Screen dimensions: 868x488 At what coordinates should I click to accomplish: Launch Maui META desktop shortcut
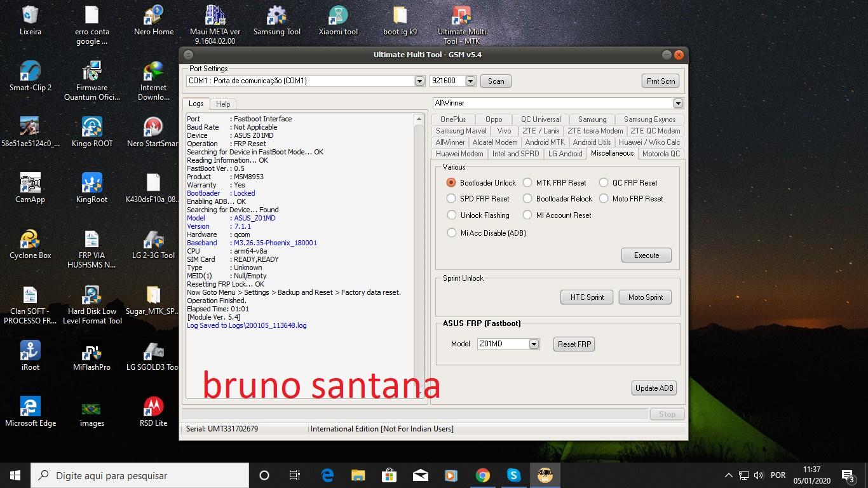tap(215, 25)
